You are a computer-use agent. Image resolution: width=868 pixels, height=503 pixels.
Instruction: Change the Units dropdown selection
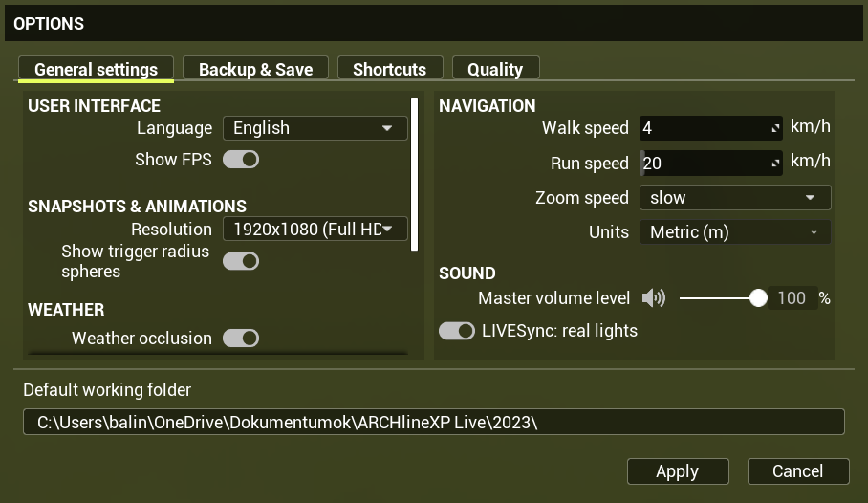tap(734, 232)
